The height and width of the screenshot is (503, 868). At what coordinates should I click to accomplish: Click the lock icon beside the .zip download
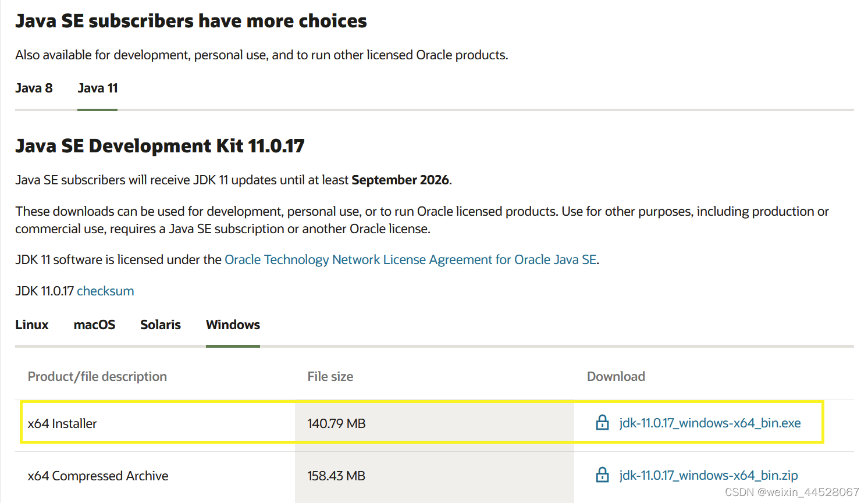point(602,475)
